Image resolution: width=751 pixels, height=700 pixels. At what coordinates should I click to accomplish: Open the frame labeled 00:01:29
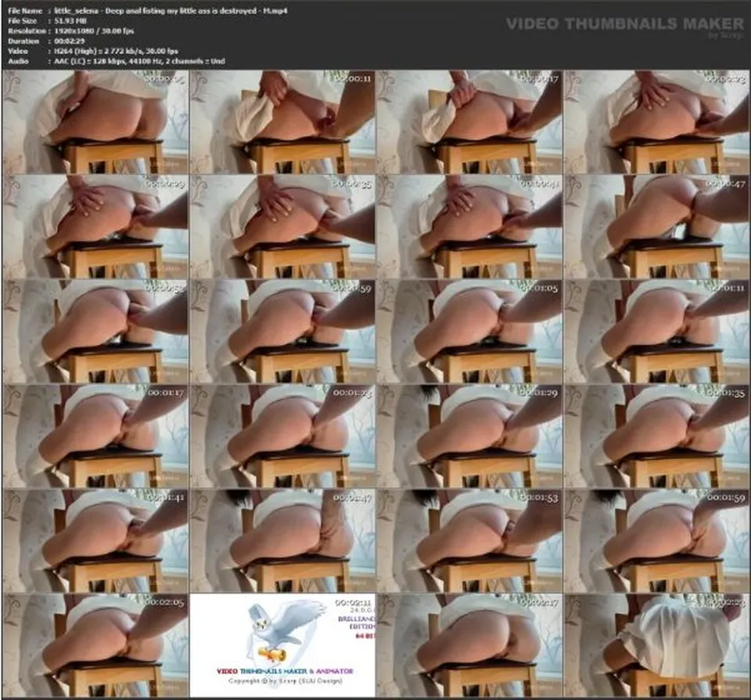click(470, 436)
